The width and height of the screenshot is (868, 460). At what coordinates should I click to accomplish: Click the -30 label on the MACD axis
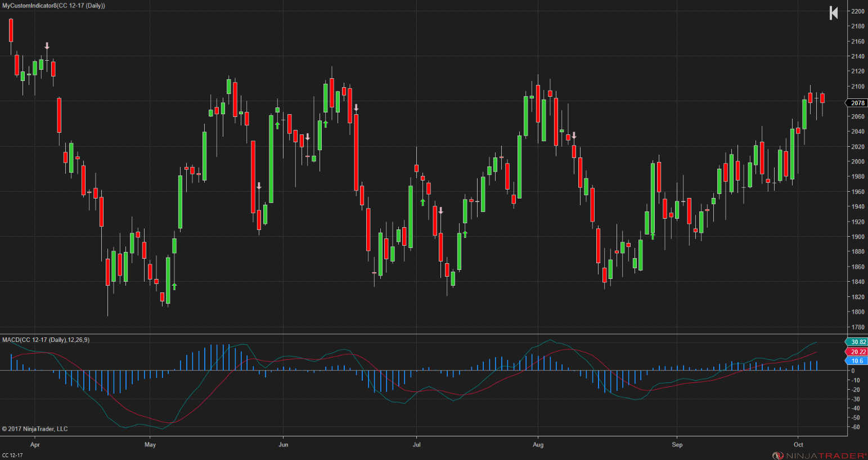[856, 399]
